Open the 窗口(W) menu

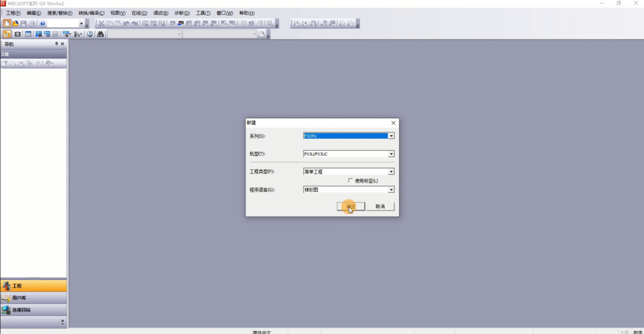tap(224, 13)
